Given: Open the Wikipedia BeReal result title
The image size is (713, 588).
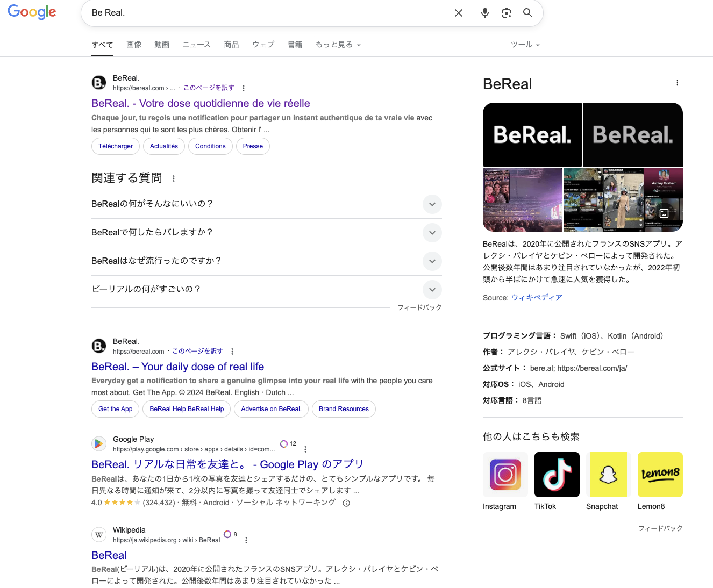Looking at the screenshot, I should (109, 555).
